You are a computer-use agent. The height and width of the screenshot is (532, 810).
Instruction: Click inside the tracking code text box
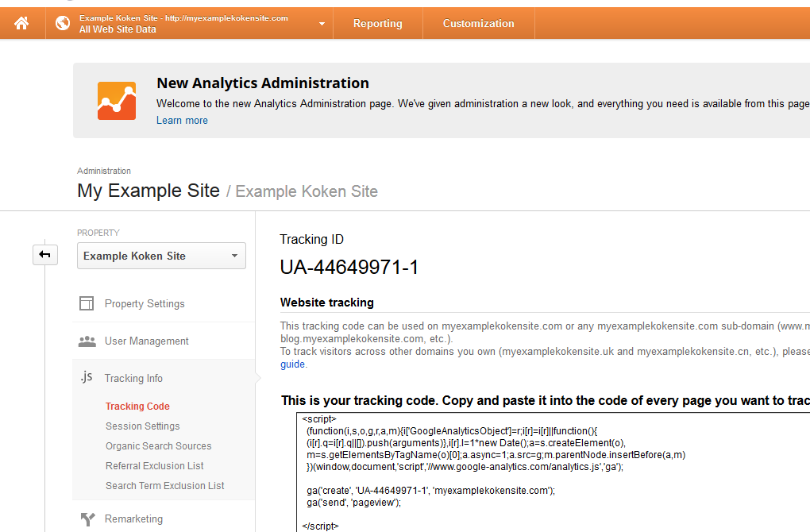tap(553, 472)
